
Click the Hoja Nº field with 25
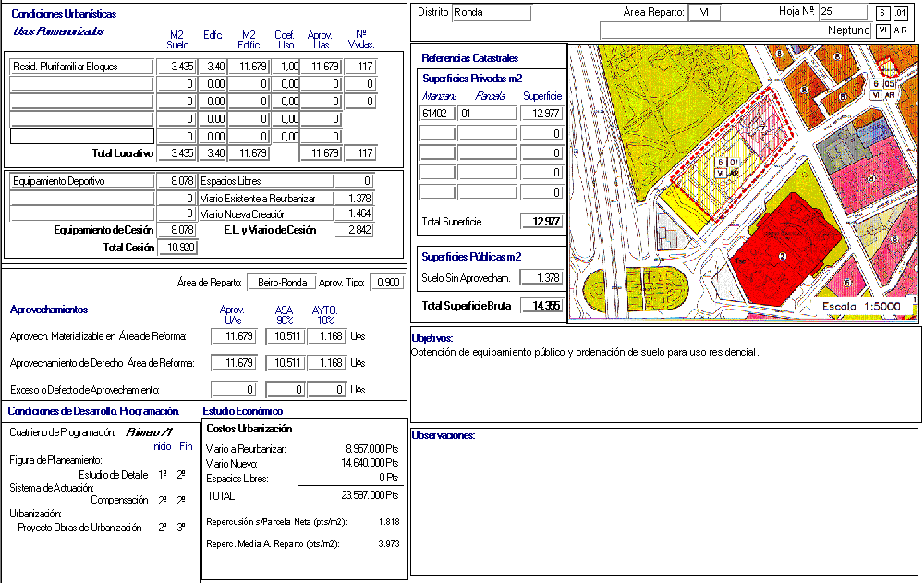843,12
